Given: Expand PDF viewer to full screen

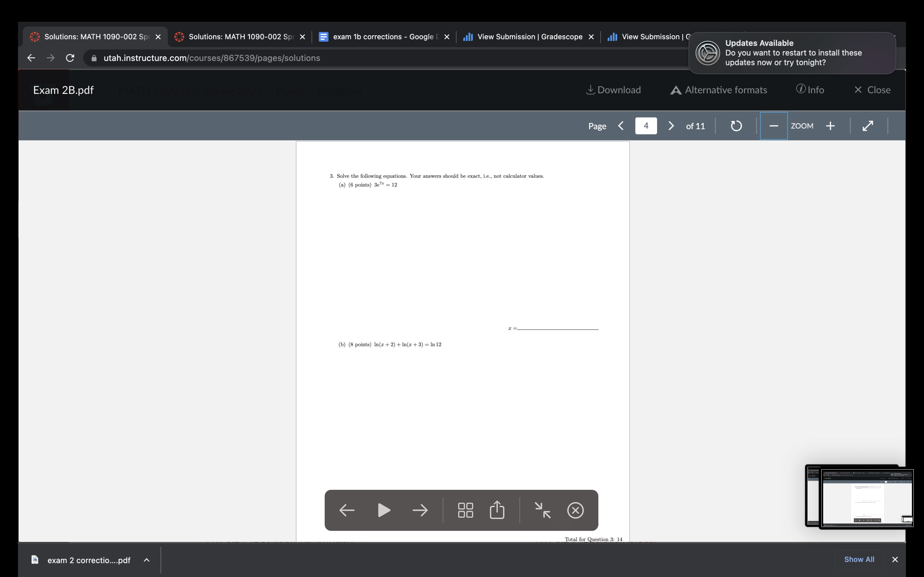Looking at the screenshot, I should point(868,126).
